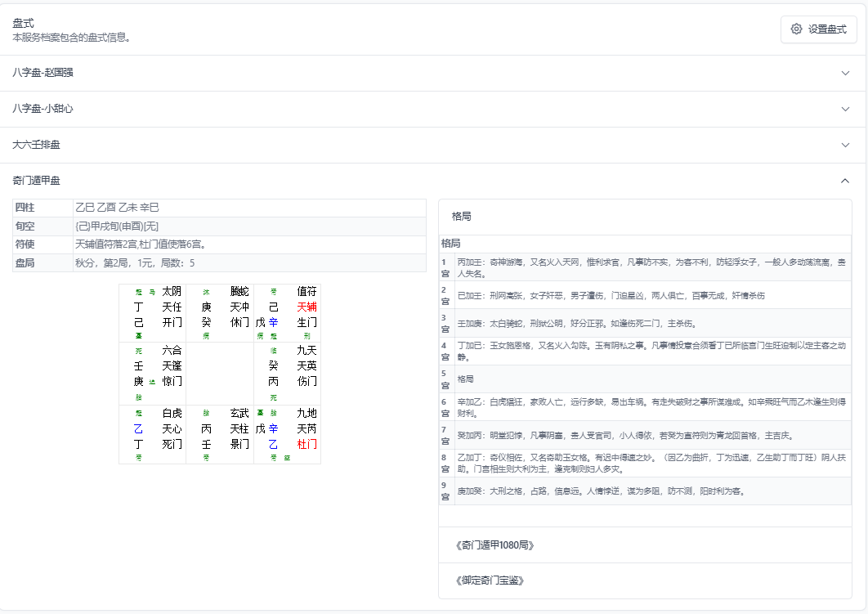The image size is (868, 614).
Task: Select the 符使 label cell
Action: coord(43,244)
